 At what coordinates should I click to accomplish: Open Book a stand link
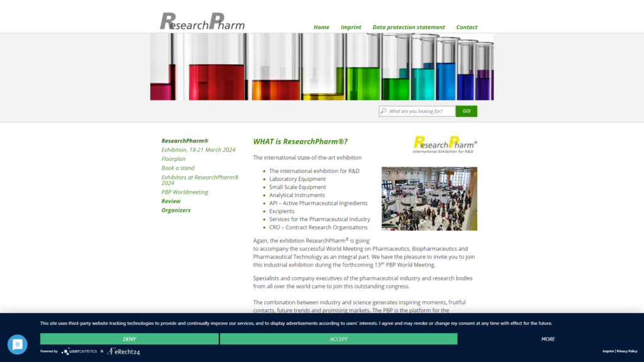[178, 168]
